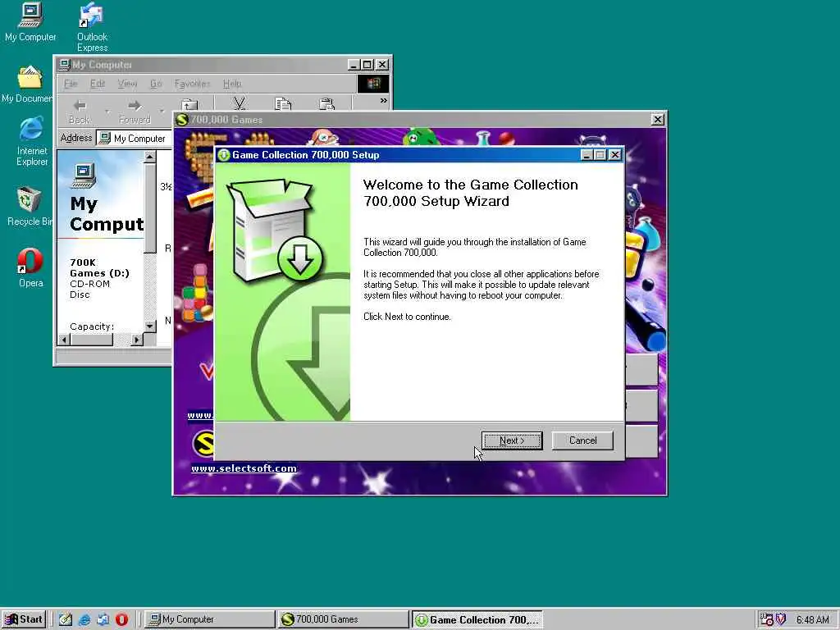Open the Recycle Bin icon
This screenshot has height=630, width=840.
point(29,206)
